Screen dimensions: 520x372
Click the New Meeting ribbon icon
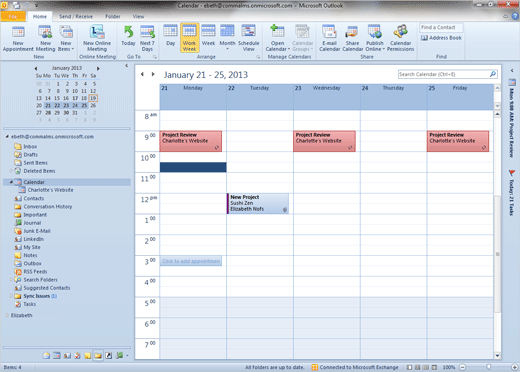click(45, 39)
